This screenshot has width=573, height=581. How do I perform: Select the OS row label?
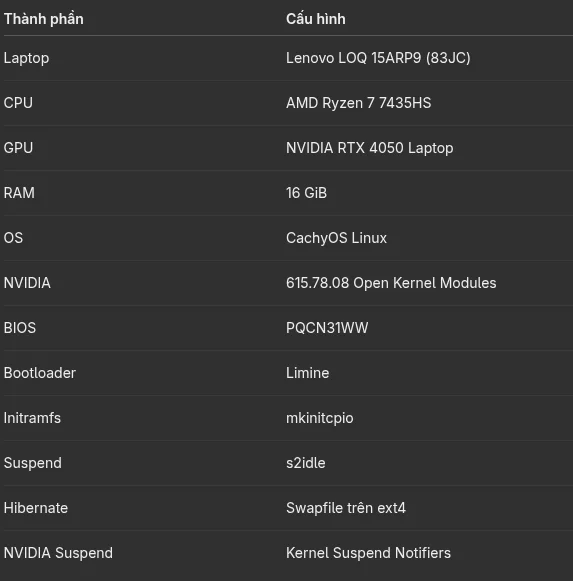tap(13, 238)
